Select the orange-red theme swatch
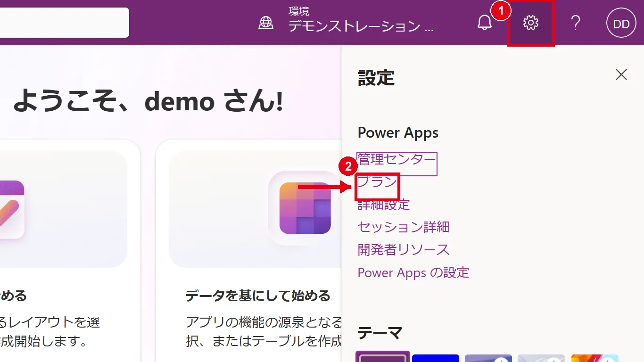 click(x=594, y=358)
